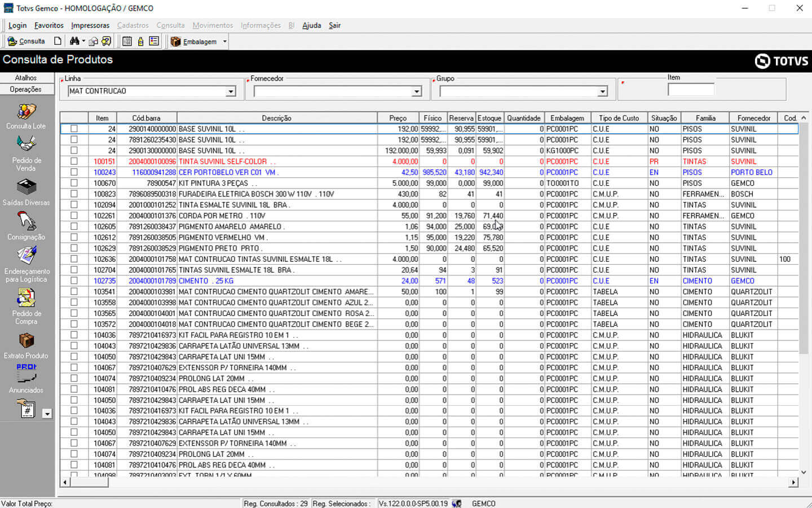Click the Operações button in sidebar

point(26,89)
